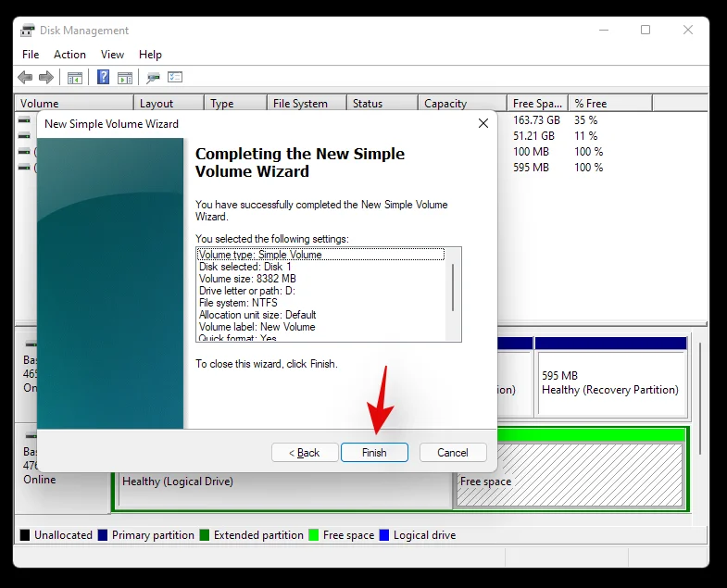Select the hatched Free space partition block
This screenshot has width=727, height=588.
[570, 475]
